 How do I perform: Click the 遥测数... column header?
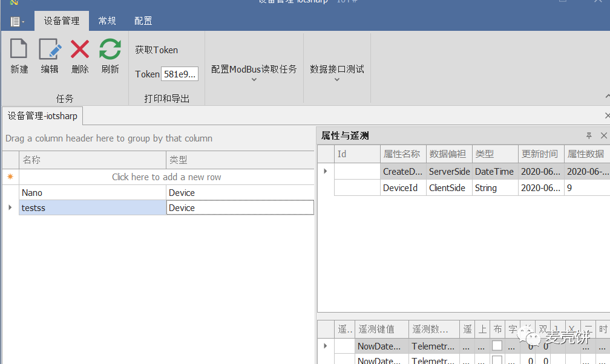434,330
